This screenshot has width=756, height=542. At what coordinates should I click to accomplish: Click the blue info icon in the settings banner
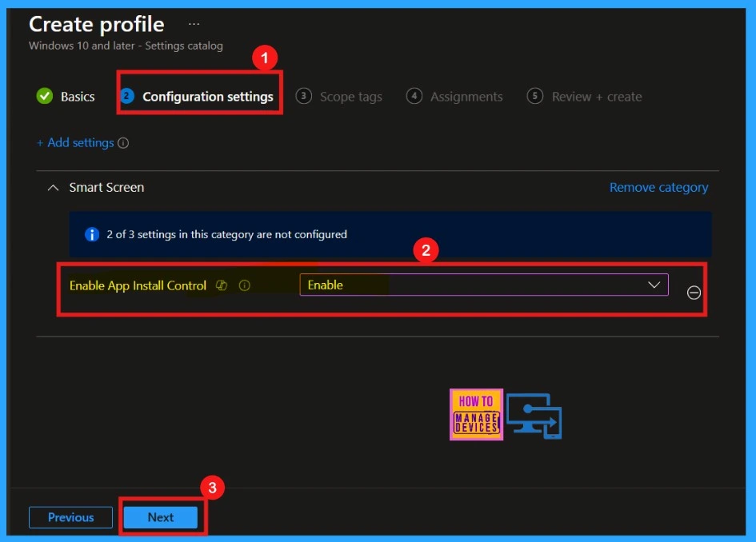coord(91,234)
